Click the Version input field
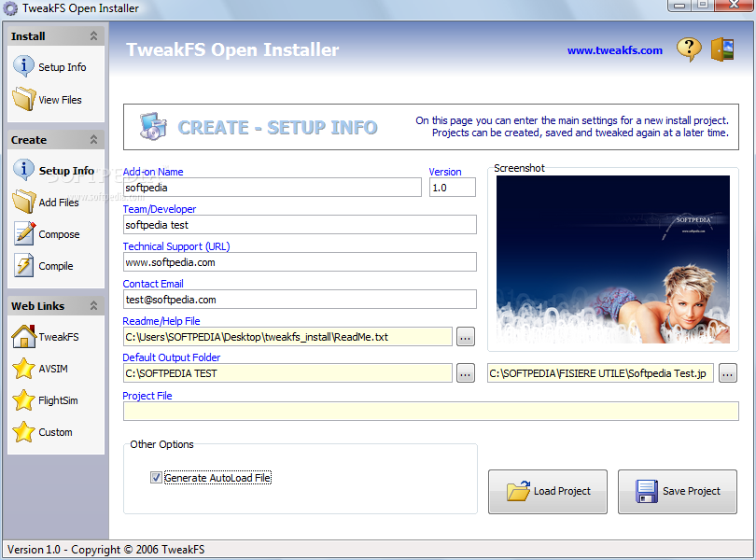This screenshot has height=560, width=756. [453, 188]
